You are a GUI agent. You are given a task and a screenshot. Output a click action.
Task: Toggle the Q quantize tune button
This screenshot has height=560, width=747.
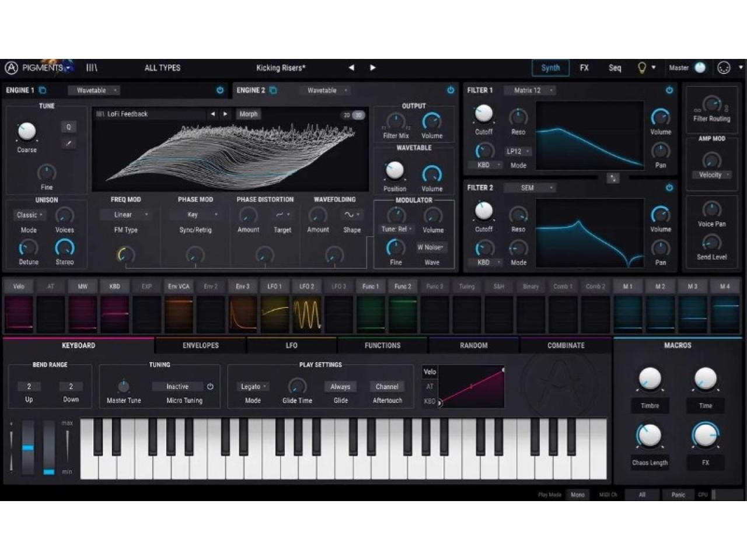[68, 127]
